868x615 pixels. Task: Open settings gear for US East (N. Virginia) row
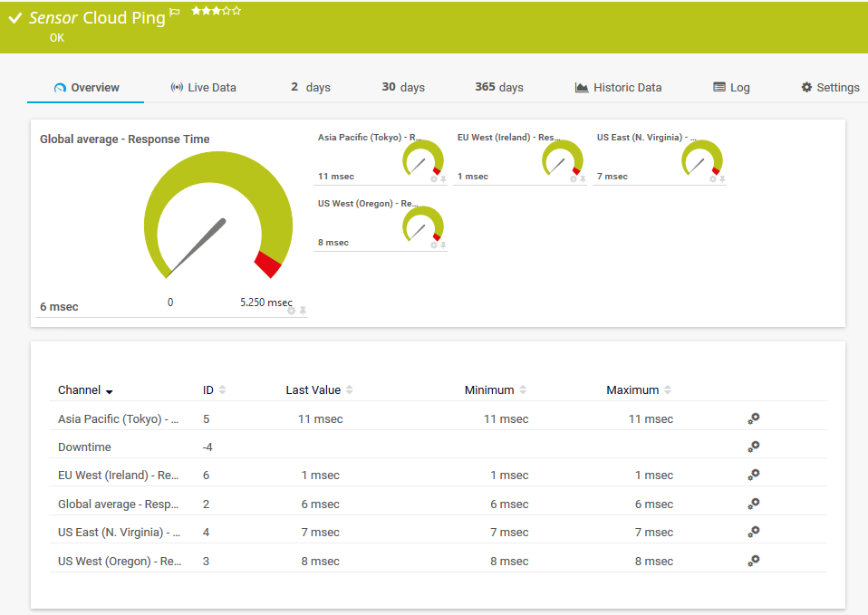click(x=753, y=532)
